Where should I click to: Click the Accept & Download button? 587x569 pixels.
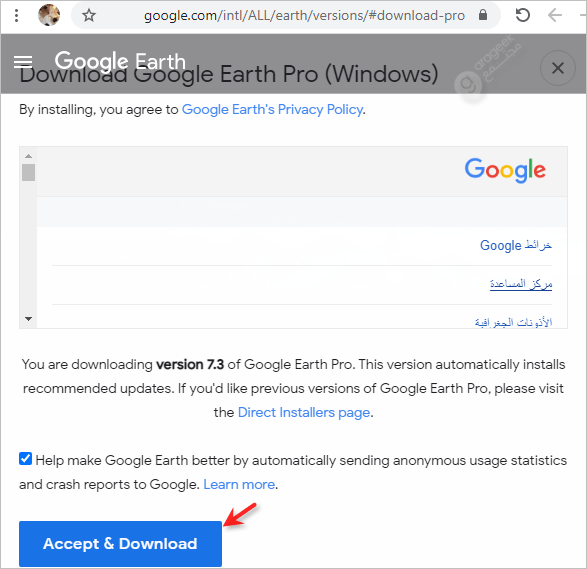click(x=120, y=544)
